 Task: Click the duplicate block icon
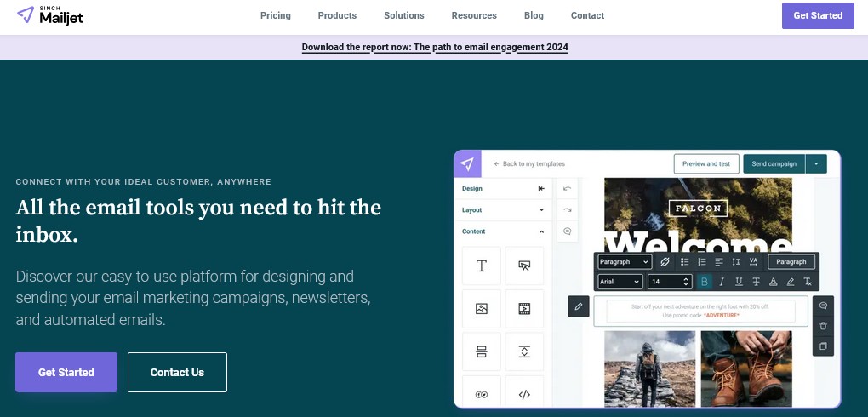[823, 346]
